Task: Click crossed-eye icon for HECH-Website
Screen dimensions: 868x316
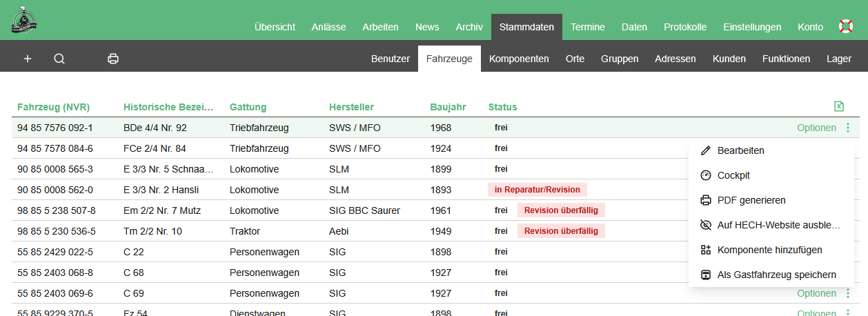Action: tap(705, 225)
